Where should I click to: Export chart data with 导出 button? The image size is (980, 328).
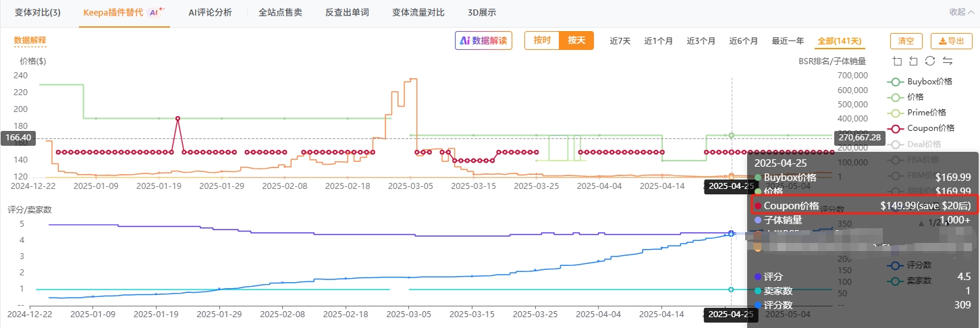(951, 40)
